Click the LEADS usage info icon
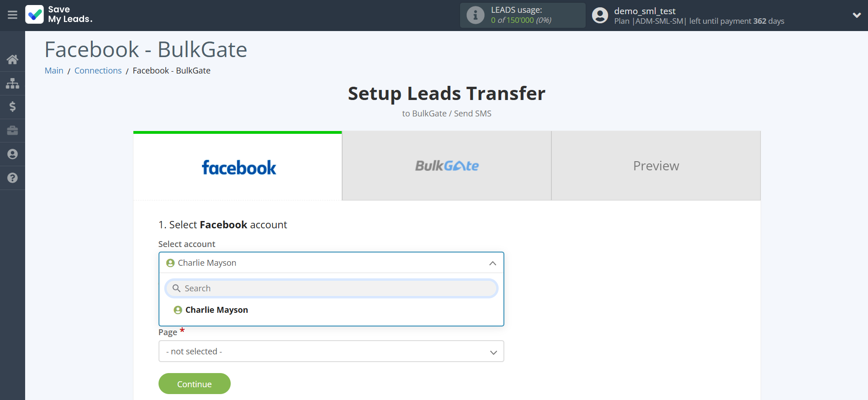Image resolution: width=868 pixels, height=400 pixels. (x=475, y=15)
